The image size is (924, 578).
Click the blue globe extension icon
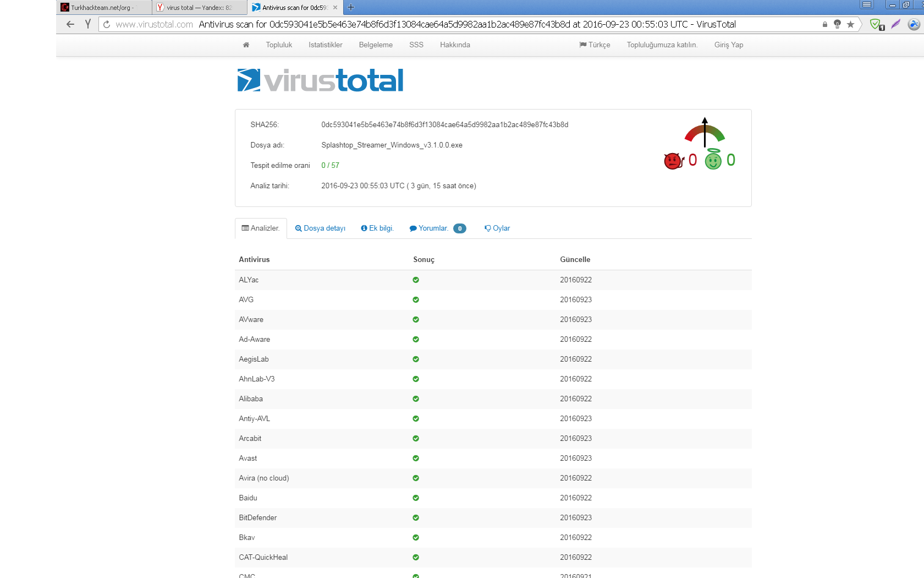[x=914, y=24]
